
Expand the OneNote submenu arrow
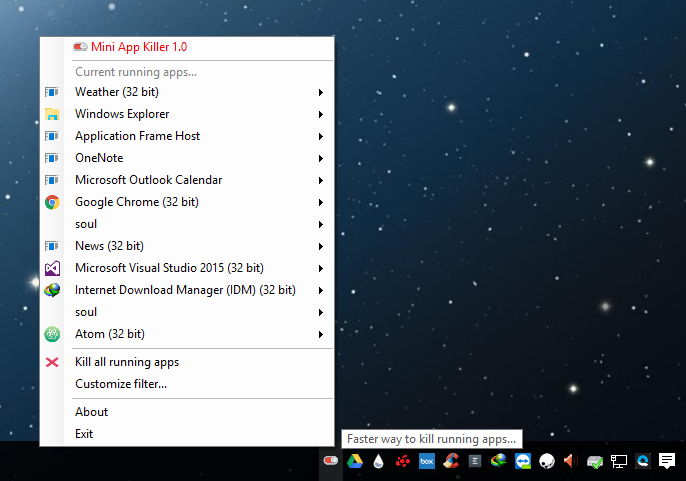(x=321, y=158)
